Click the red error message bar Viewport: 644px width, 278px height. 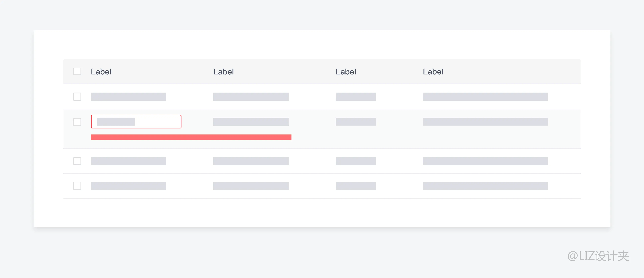click(191, 137)
